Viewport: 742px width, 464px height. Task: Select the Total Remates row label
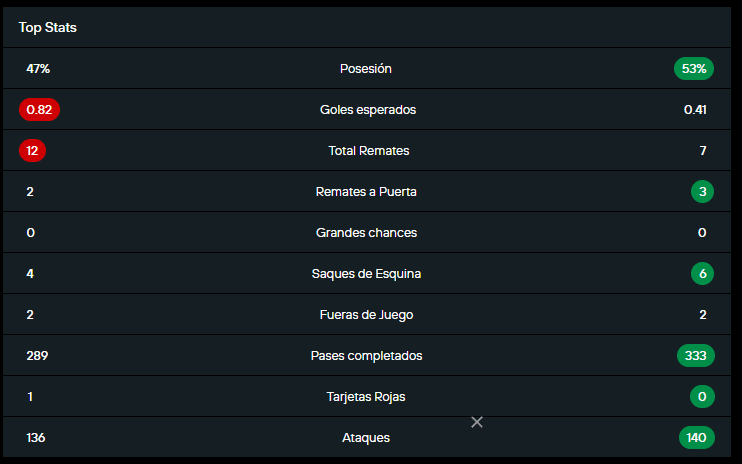click(368, 151)
